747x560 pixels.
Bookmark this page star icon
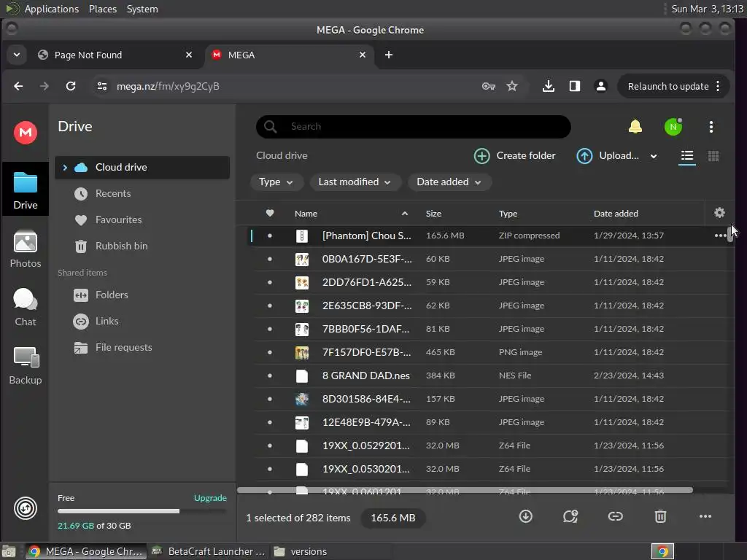(x=512, y=86)
